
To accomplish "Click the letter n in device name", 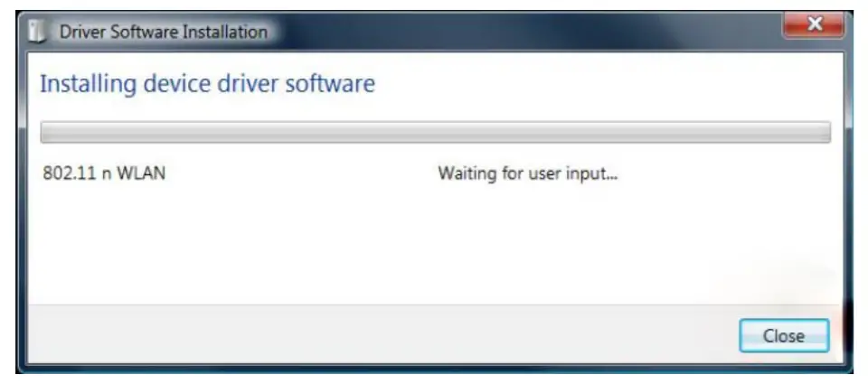I will pyautogui.click(x=105, y=175).
